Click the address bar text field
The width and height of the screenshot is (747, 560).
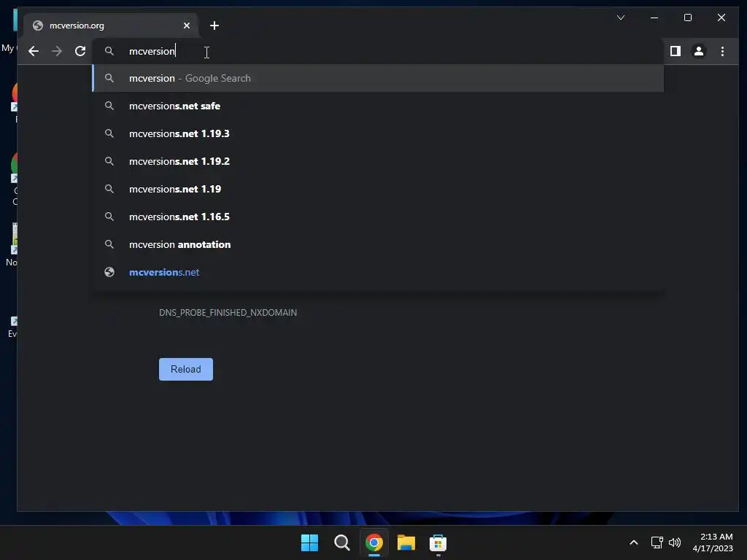pos(378,51)
